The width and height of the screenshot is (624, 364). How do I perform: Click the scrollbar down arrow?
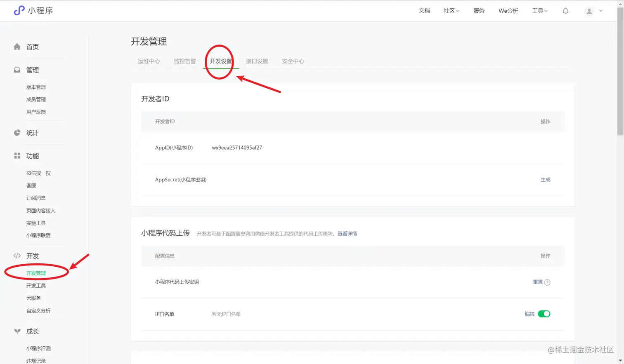click(620, 361)
